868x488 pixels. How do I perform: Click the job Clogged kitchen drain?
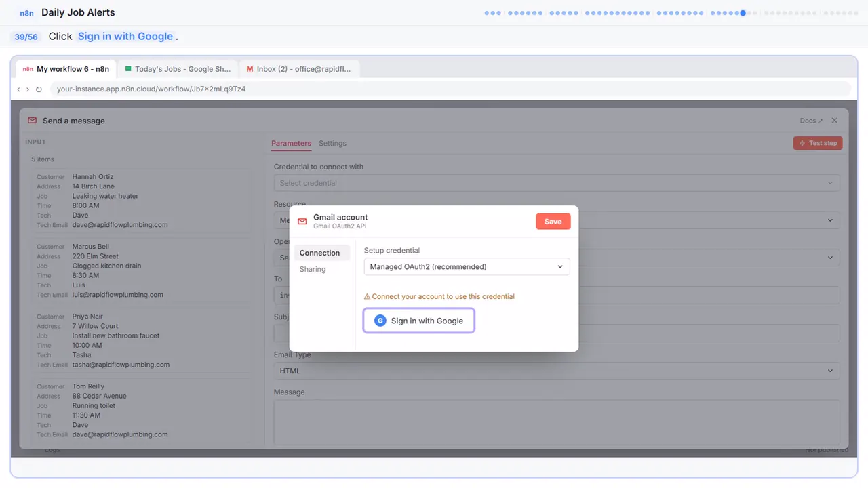tap(107, 266)
